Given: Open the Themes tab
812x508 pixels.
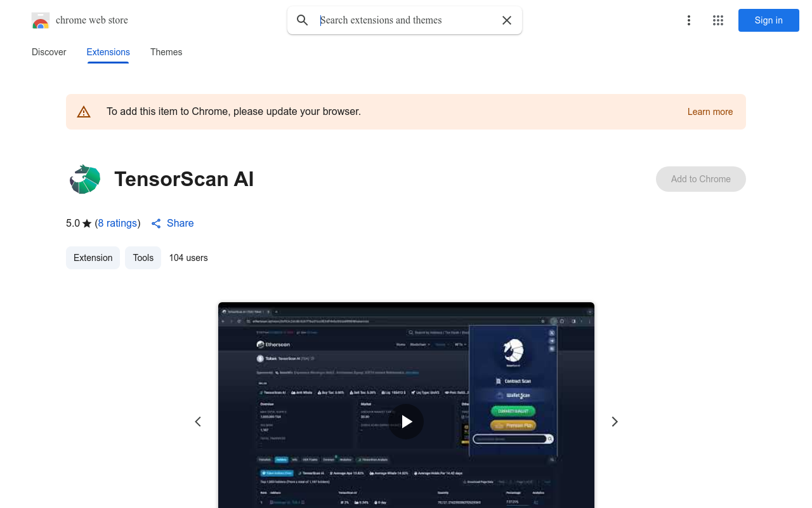Looking at the screenshot, I should [166, 52].
